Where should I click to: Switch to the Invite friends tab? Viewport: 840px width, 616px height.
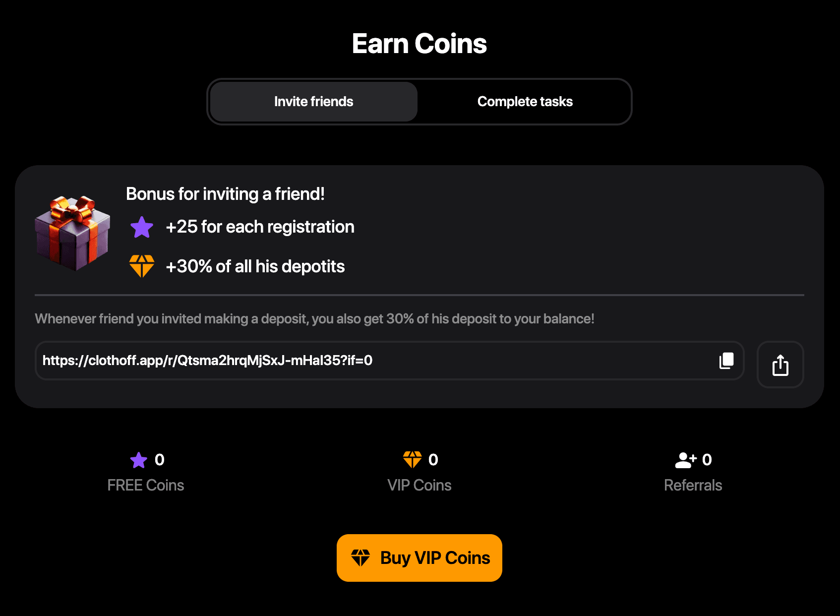(x=313, y=102)
